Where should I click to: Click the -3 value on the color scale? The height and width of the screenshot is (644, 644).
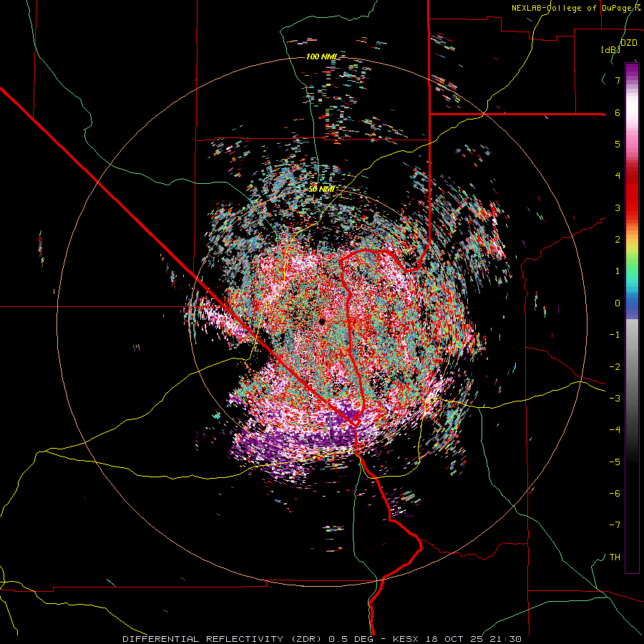[x=615, y=398]
